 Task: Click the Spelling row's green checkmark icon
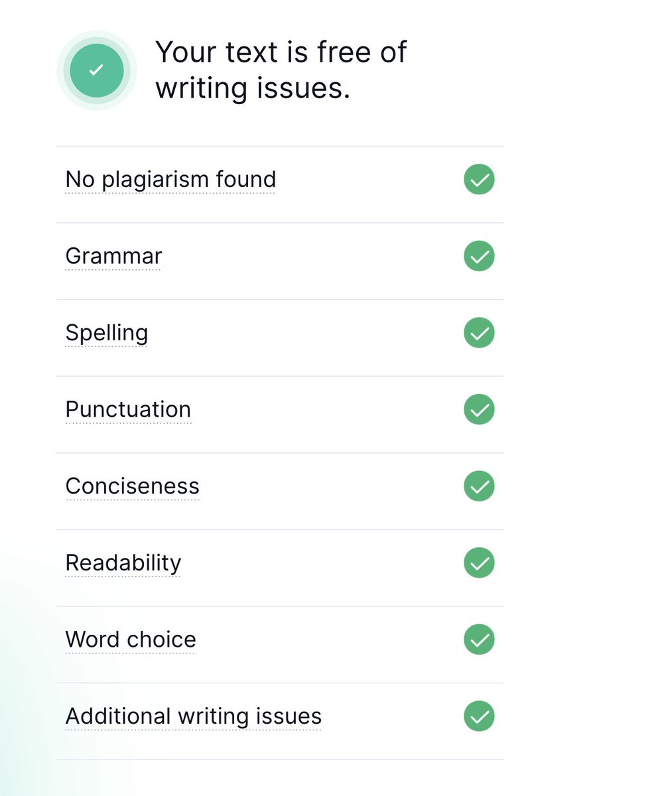click(x=479, y=333)
